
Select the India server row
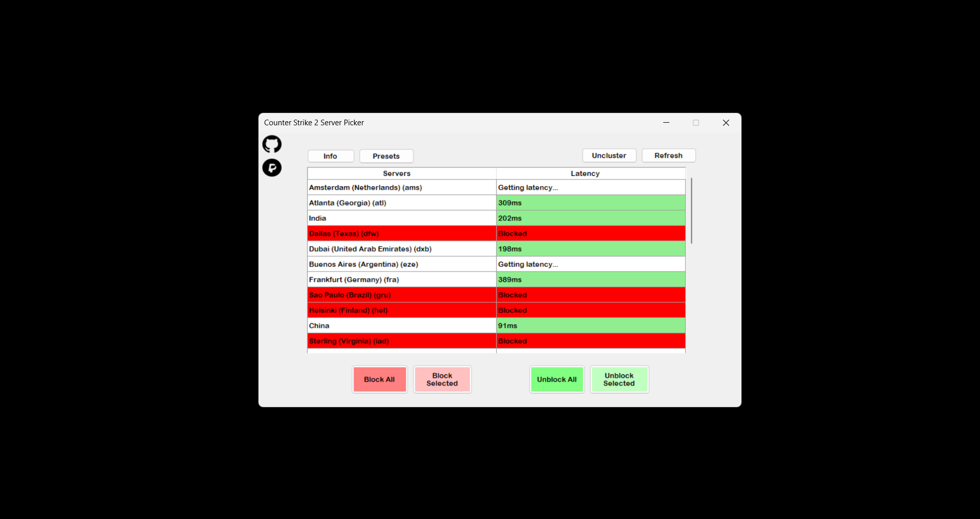[402, 218]
